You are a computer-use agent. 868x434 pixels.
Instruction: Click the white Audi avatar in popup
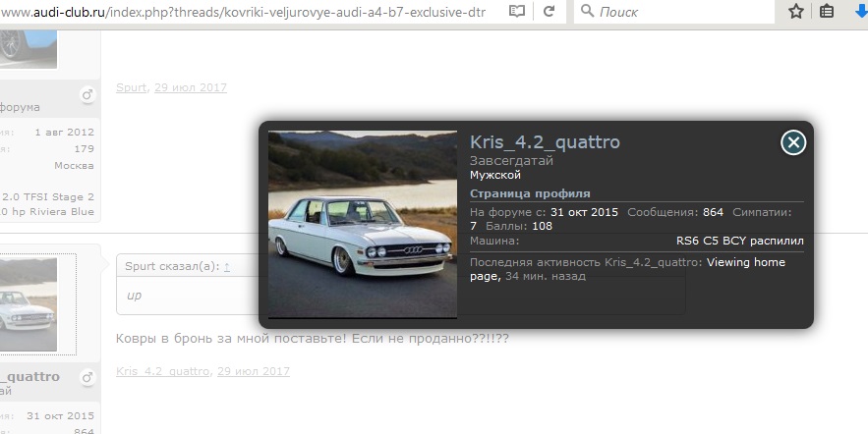coord(362,224)
